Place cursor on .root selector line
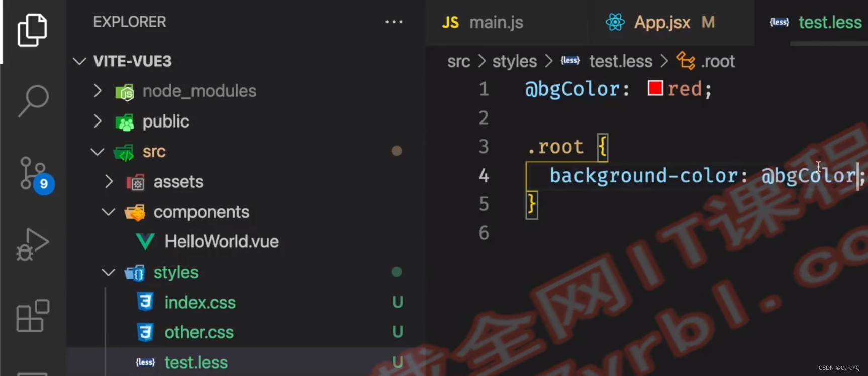Viewport: 868px width, 376px height. (x=555, y=147)
